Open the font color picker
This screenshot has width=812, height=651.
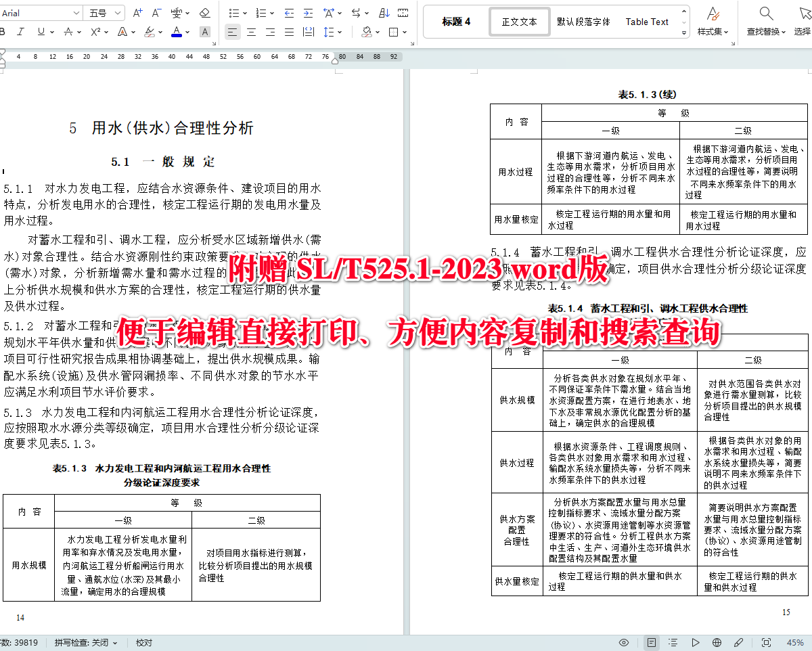click(177, 32)
